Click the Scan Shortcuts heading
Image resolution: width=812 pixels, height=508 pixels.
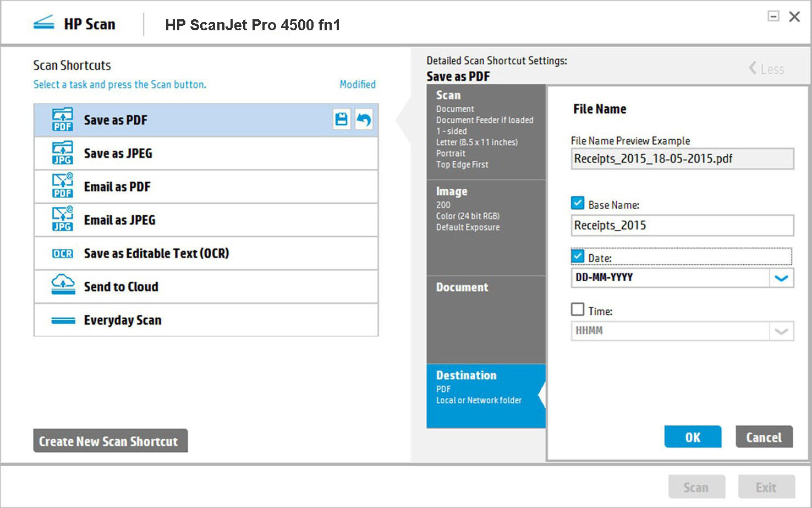tap(72, 65)
